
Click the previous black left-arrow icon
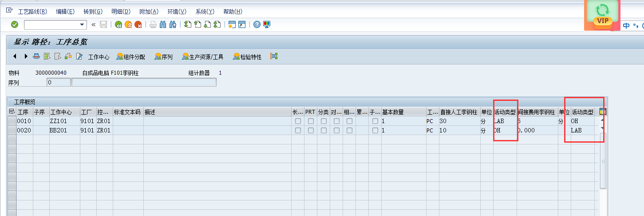tap(15, 56)
